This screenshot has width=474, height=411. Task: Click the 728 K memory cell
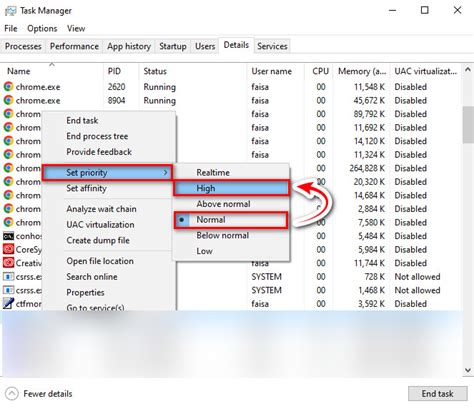[x=375, y=277]
